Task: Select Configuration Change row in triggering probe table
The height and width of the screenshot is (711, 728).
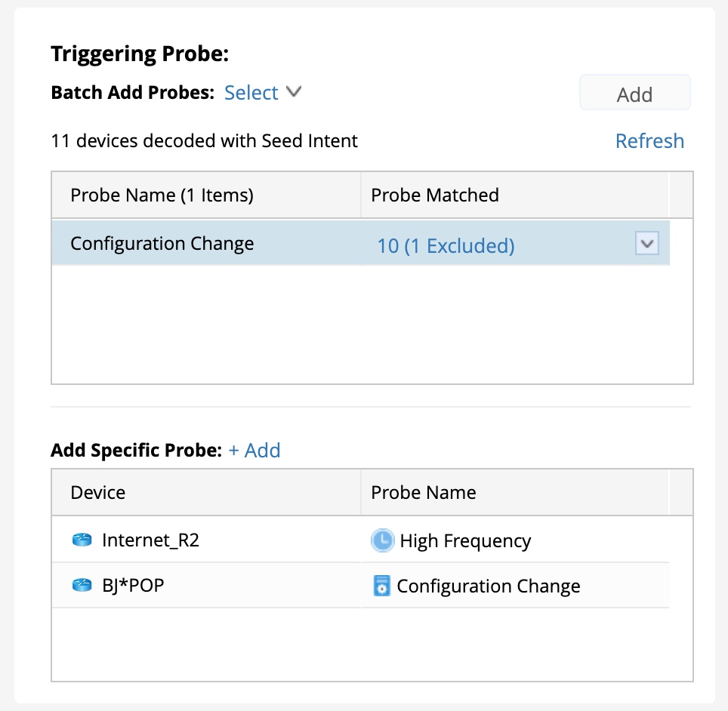Action: coord(162,244)
